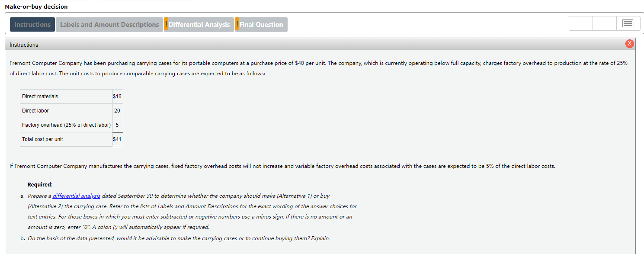Viewport: 644px width, 254px height.
Task: Click the red X icon on Instructions panel
Action: point(630,43)
